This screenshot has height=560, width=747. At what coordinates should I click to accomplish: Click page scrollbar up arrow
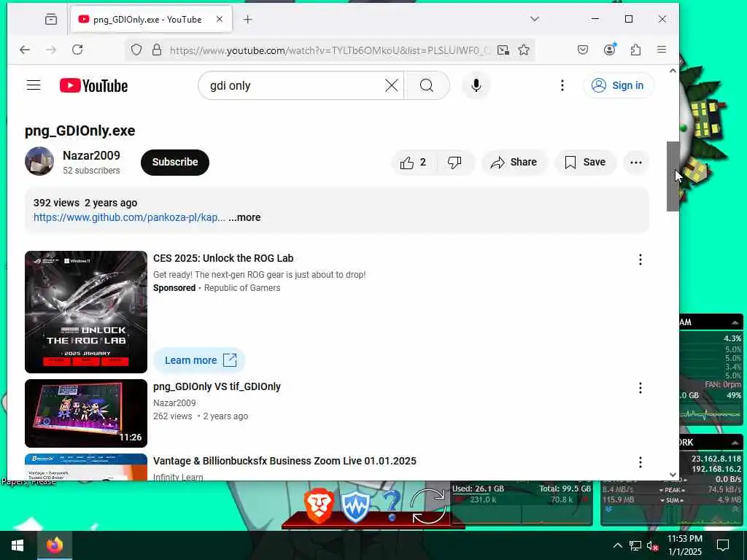673,71
